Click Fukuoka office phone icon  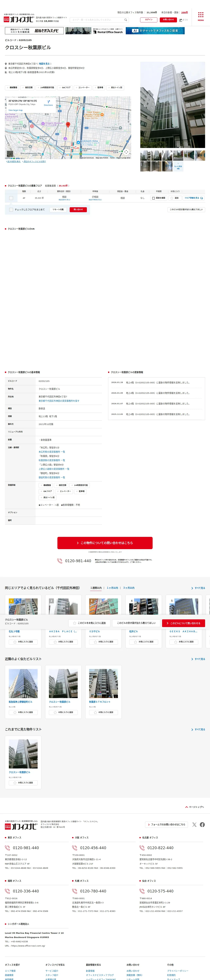(7, 891)
